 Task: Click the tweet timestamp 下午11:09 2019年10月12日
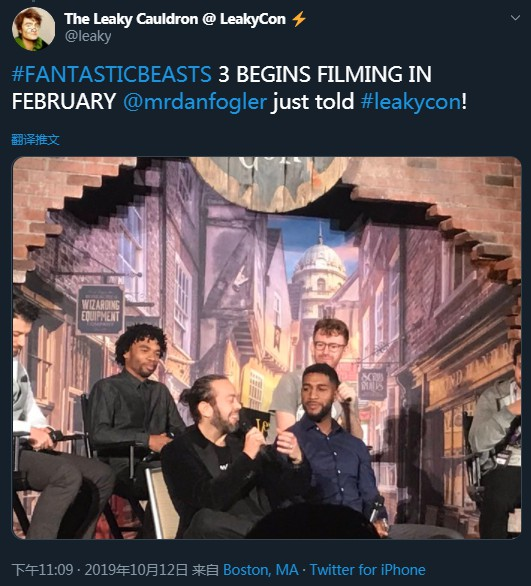pos(100,570)
